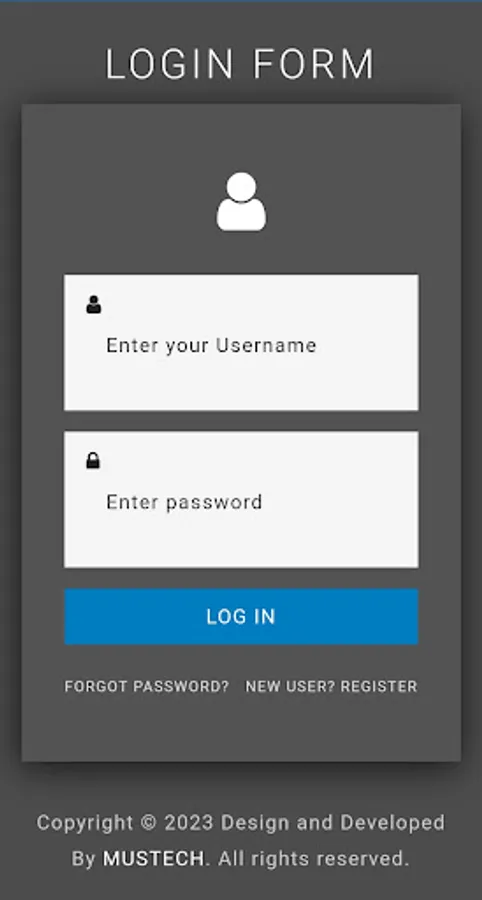Click the padlock icon in password box

click(x=93, y=460)
